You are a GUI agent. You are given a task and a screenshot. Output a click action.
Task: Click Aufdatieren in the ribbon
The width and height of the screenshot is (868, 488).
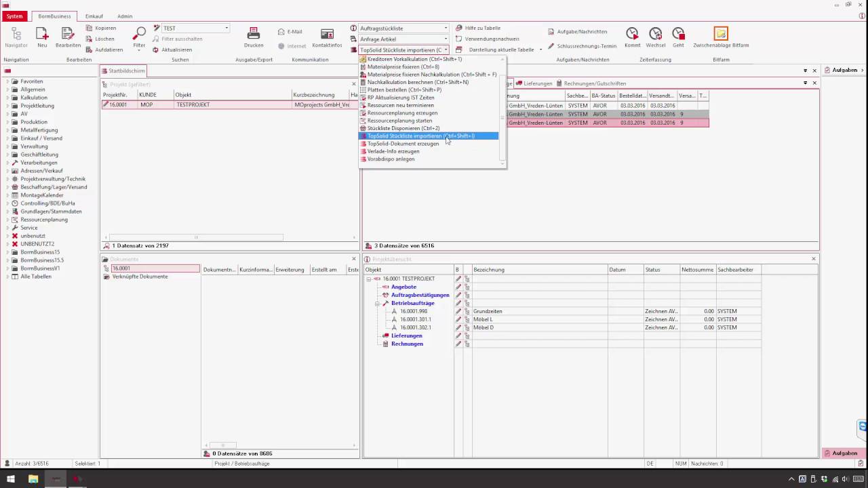[104, 49]
